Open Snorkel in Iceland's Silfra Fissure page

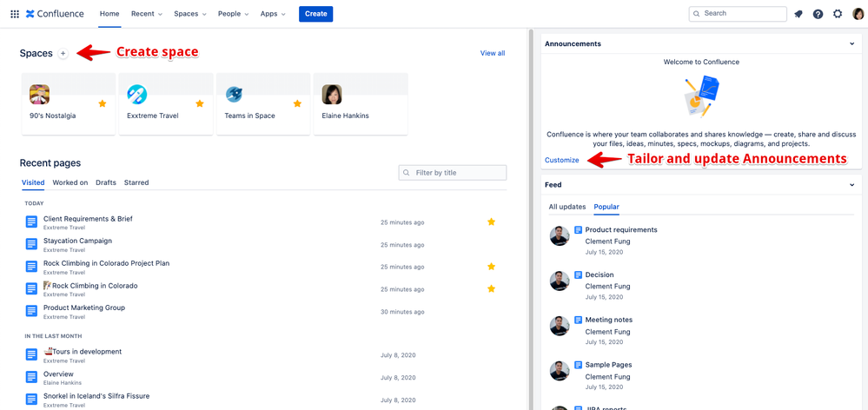pos(96,396)
